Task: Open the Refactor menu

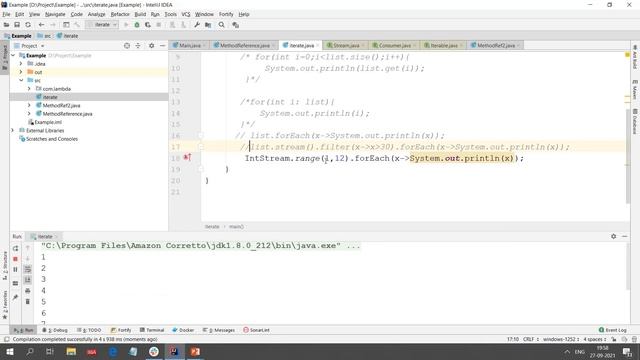Action: [x=120, y=14]
